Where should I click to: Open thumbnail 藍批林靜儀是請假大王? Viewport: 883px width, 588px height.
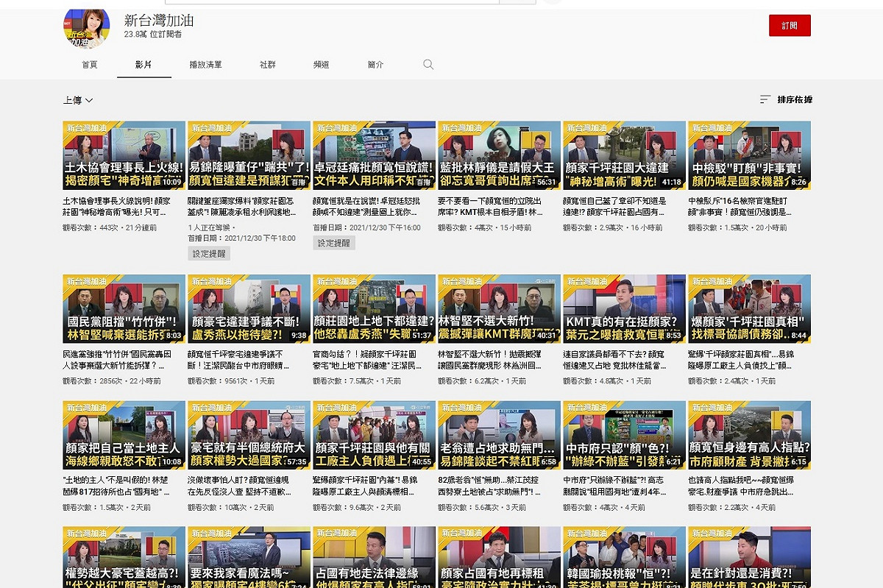[499, 156]
